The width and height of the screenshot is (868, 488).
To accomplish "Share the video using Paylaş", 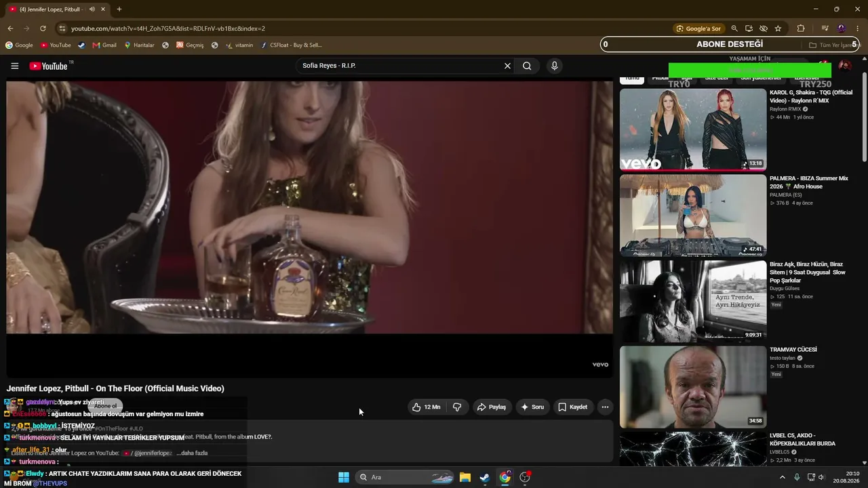I will 492,407.
